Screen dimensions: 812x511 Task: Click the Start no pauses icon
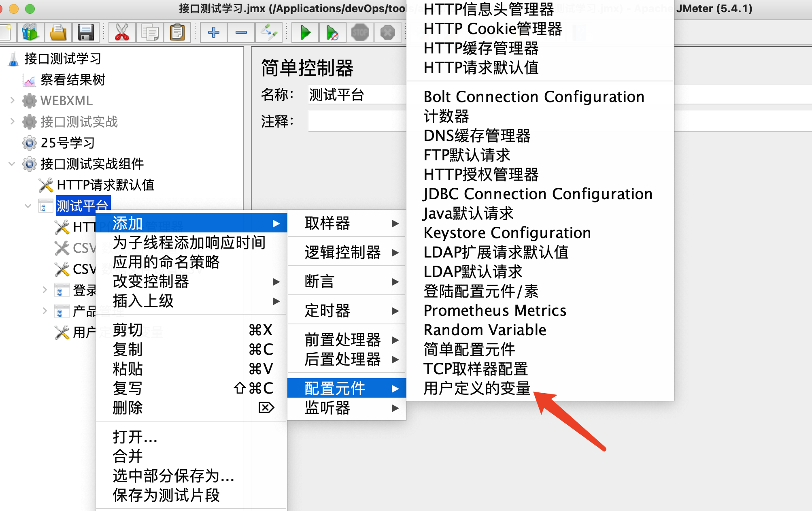(x=332, y=32)
